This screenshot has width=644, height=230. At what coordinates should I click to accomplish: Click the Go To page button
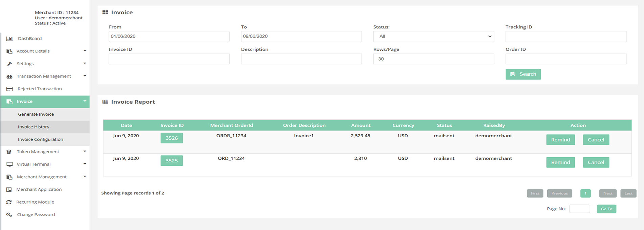(x=606, y=209)
